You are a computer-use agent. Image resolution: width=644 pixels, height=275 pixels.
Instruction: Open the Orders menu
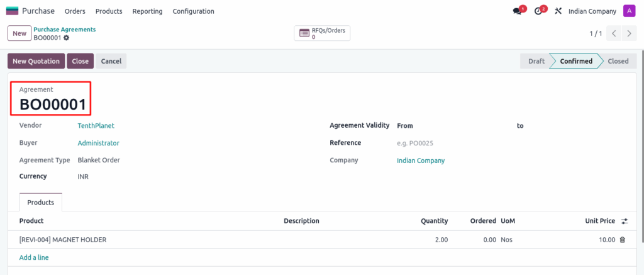pyautogui.click(x=75, y=11)
